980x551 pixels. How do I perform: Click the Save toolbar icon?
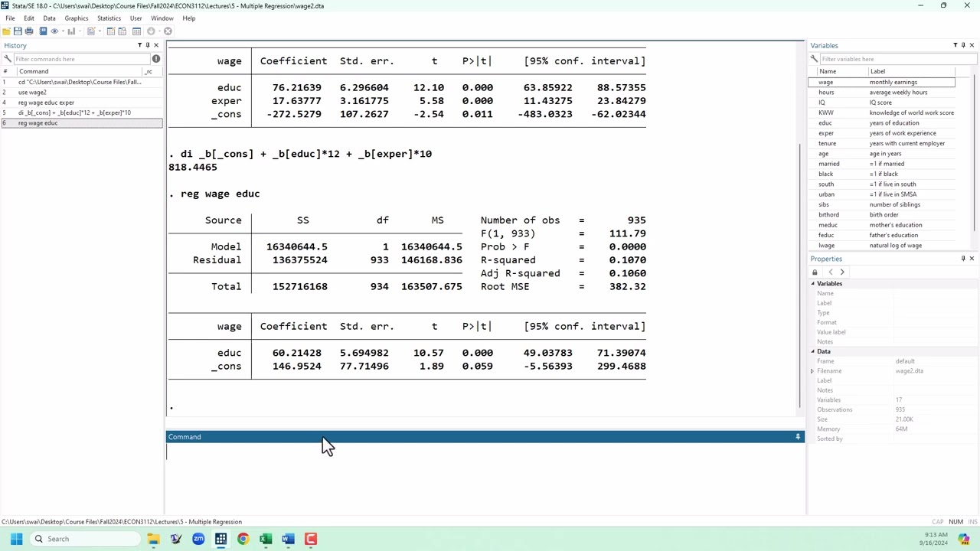[x=18, y=31]
